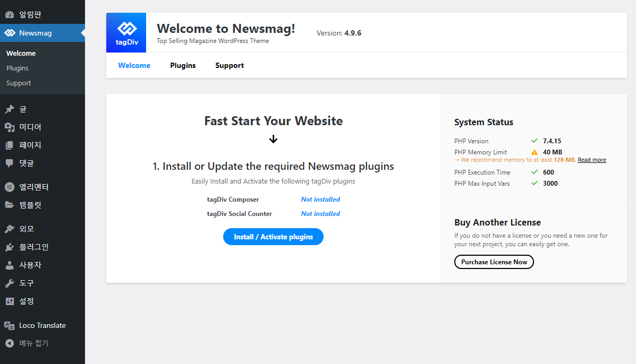
Task: Open the 템플릿 templates menu
Action: pos(43,205)
